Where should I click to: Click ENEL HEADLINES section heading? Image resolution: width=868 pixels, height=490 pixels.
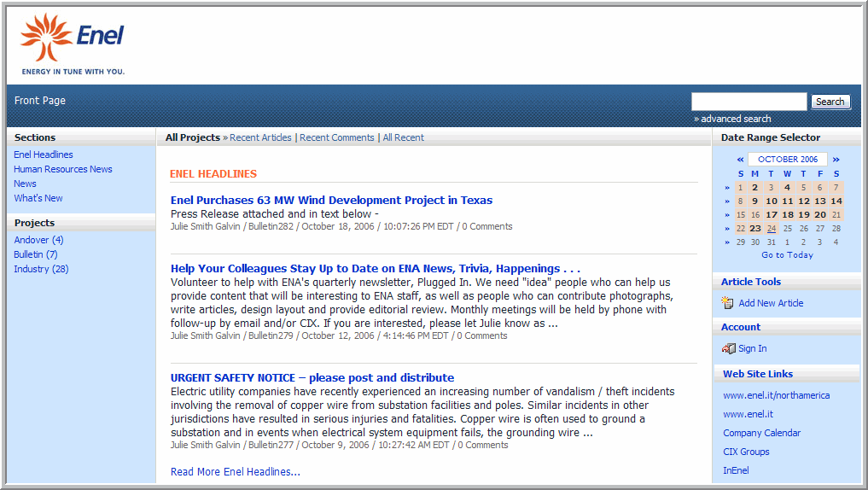pos(213,174)
